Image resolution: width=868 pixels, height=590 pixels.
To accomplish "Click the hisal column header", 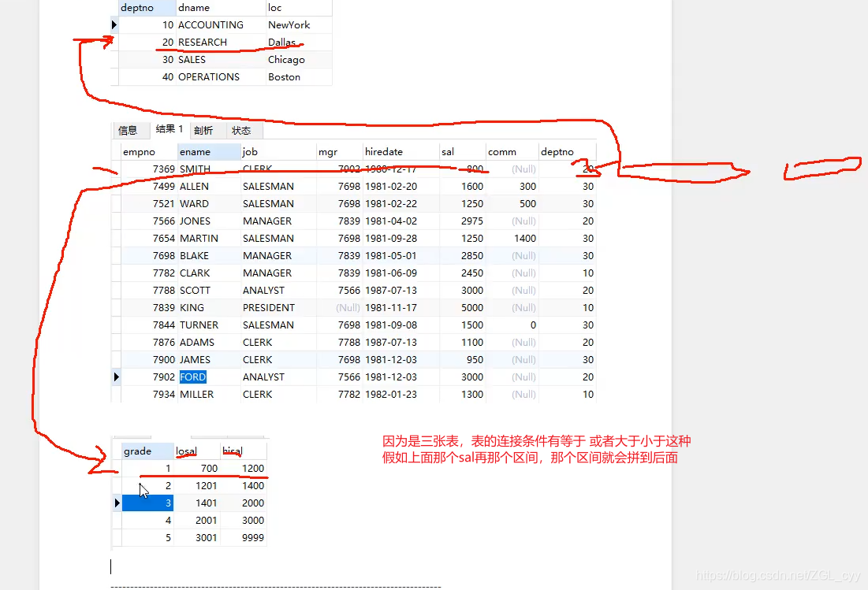I will (244, 451).
